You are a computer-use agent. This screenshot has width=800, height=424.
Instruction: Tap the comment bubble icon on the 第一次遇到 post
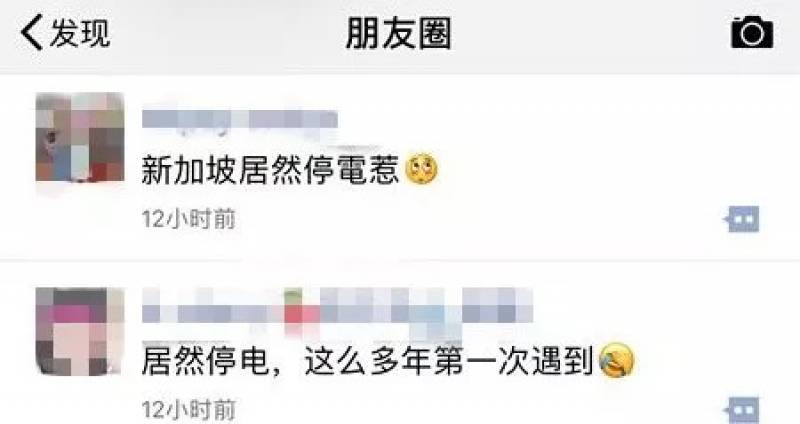pos(742,410)
